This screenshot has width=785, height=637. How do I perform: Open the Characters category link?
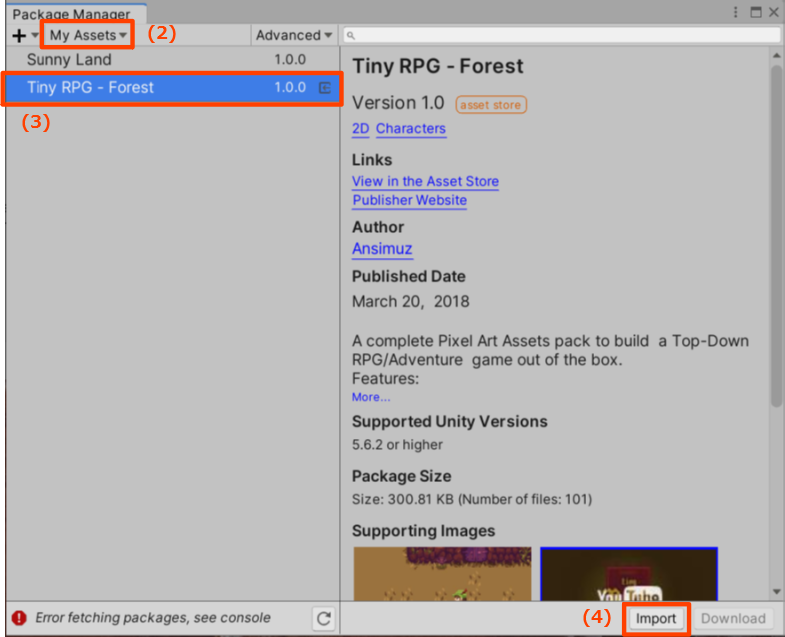[411, 129]
